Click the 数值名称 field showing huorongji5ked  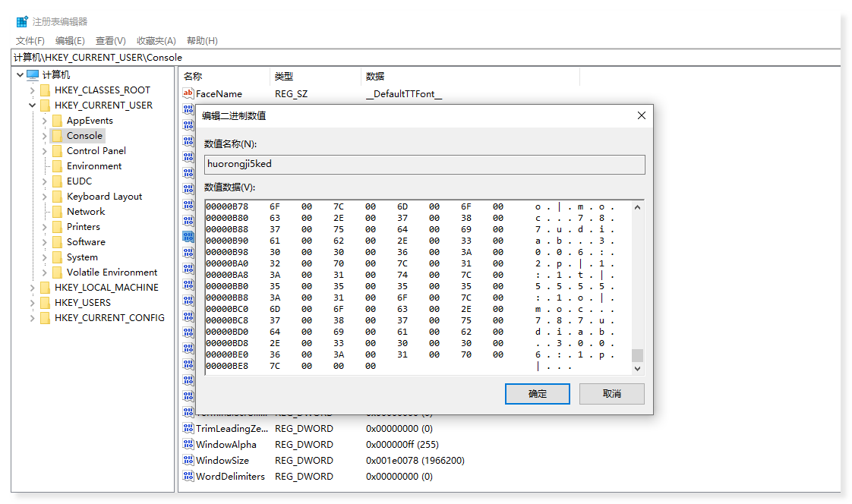424,165
